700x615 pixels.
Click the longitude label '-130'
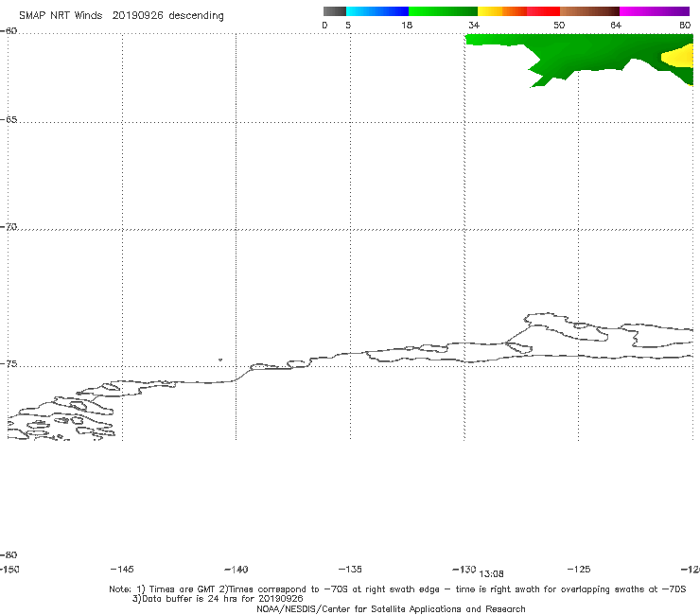click(464, 569)
